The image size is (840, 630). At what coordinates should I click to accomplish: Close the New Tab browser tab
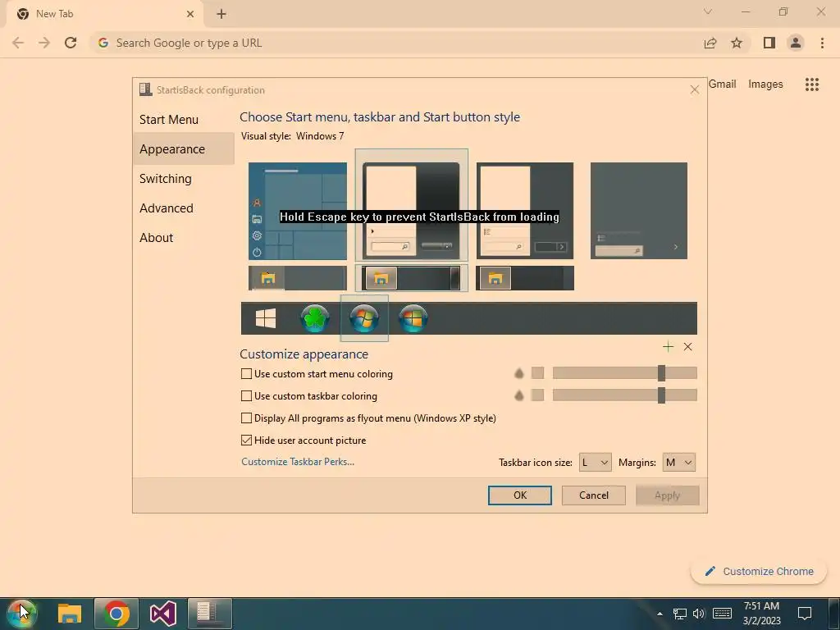(x=190, y=15)
